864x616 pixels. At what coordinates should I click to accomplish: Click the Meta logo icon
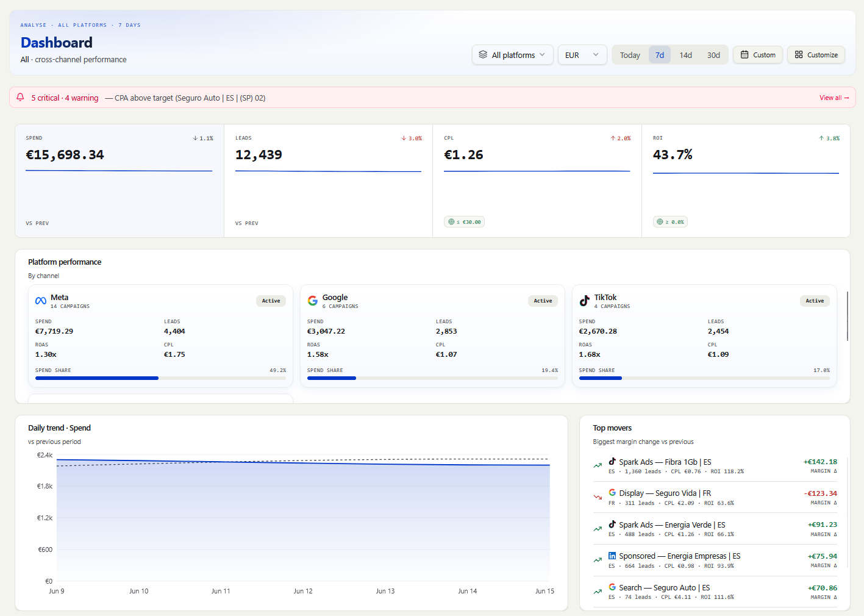[41, 301]
